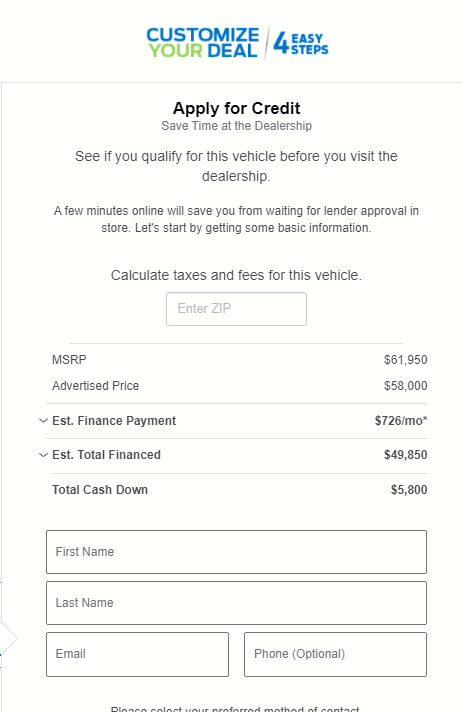Click the 4 Easy Steps badge
The image size is (462, 712).
pyautogui.click(x=300, y=44)
